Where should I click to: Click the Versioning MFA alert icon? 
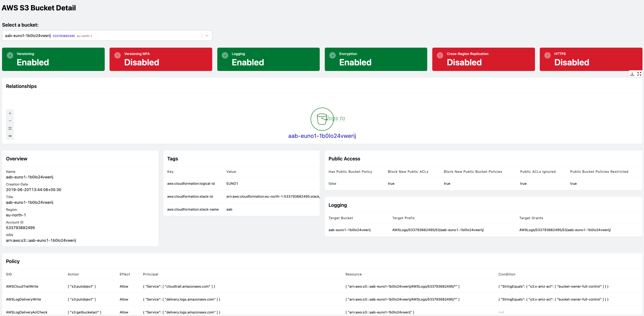click(117, 55)
